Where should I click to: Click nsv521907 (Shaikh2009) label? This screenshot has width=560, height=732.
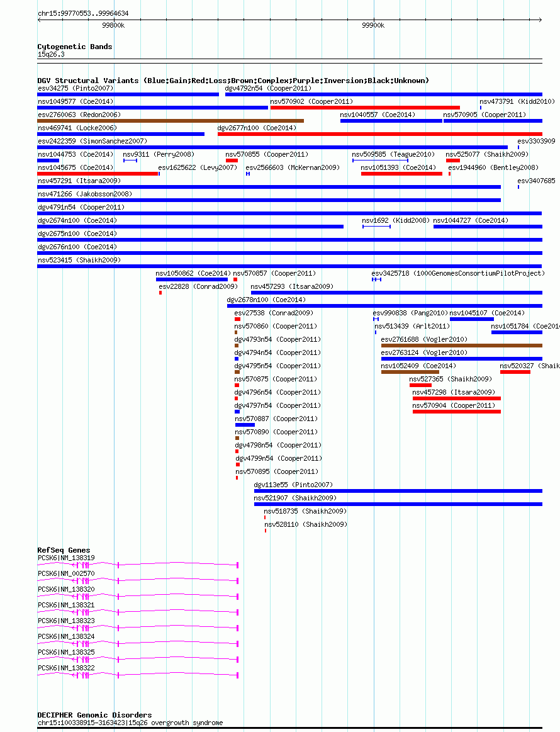(295, 498)
